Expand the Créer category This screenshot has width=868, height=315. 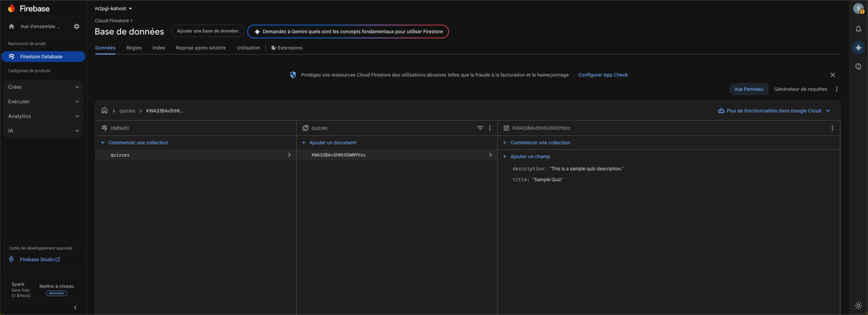point(43,87)
